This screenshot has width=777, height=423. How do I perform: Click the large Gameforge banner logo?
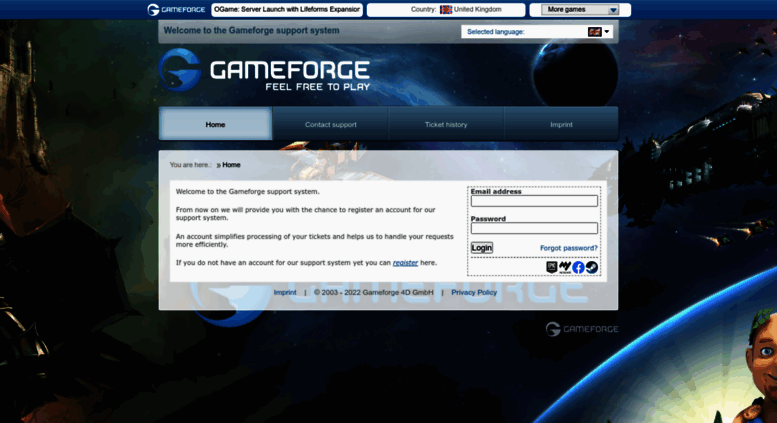[265, 72]
